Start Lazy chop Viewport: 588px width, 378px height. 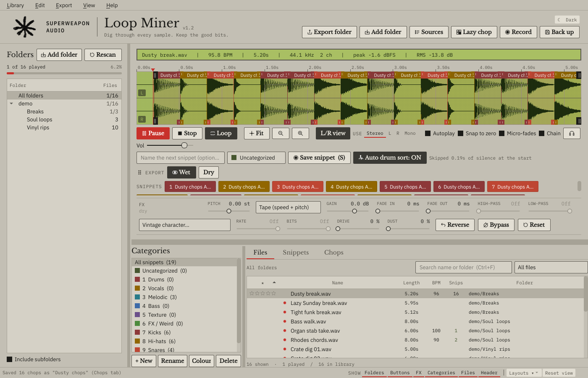474,32
